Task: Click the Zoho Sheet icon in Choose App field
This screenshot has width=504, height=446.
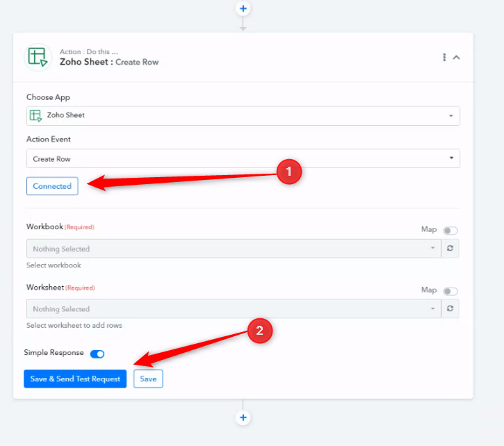Action: [x=35, y=116]
